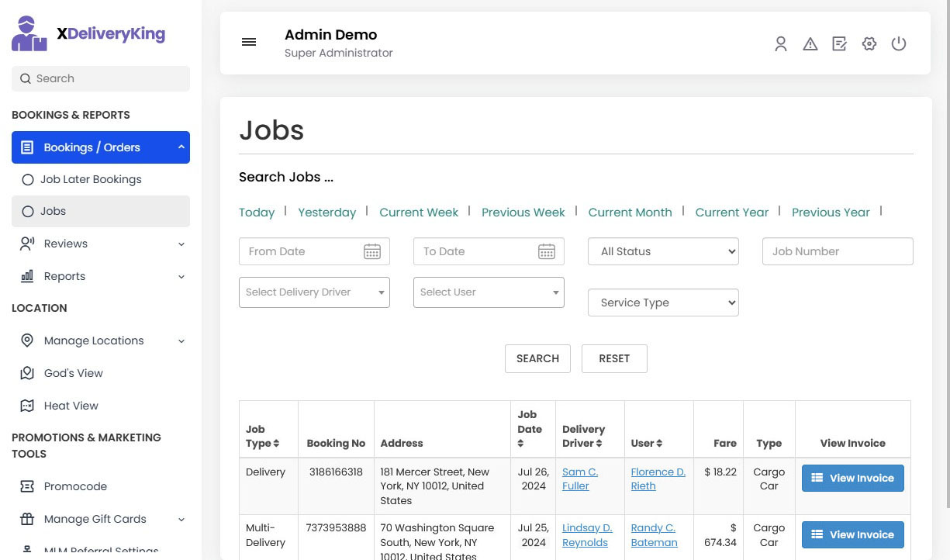
Task: Select Job Later Bookings in sidebar
Action: 91,179
